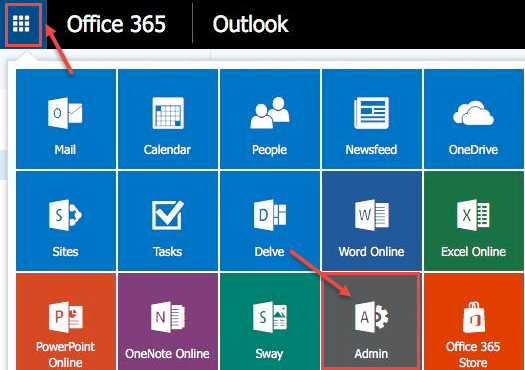Open Word Online tile
This screenshot has height=370, width=525.
tap(372, 221)
